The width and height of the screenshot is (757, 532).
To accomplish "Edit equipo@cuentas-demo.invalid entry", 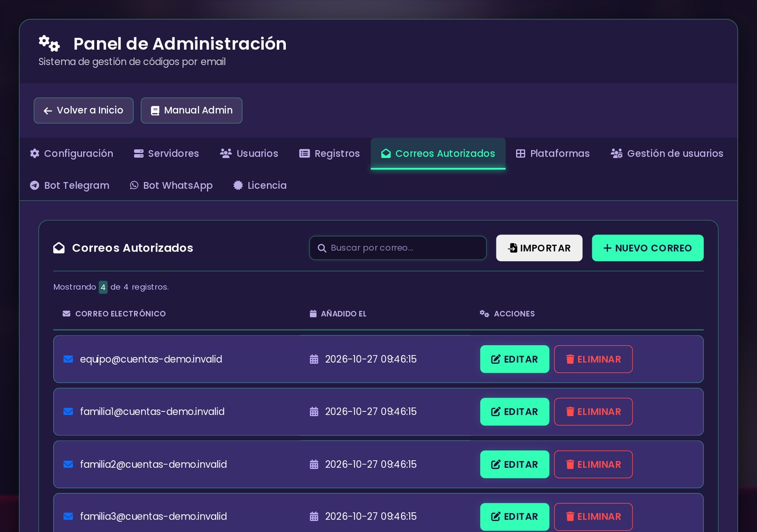I will (x=515, y=359).
